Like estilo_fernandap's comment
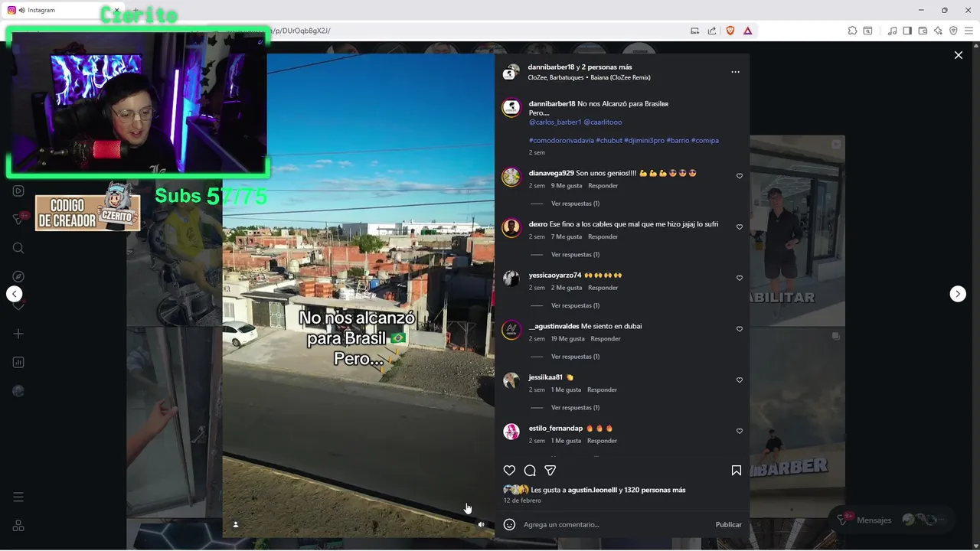The height and width of the screenshot is (551, 980). 740,431
